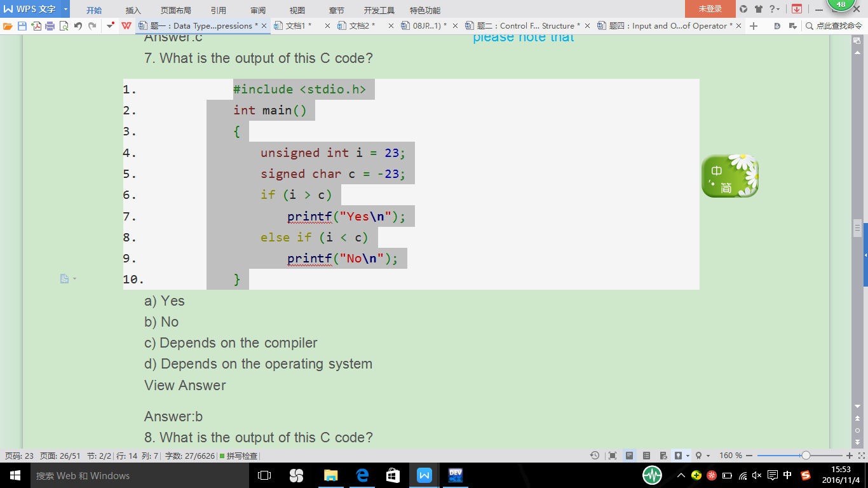Screen dimensions: 868x488
Task: Open the 审阅 ribbon tab
Action: tap(258, 10)
